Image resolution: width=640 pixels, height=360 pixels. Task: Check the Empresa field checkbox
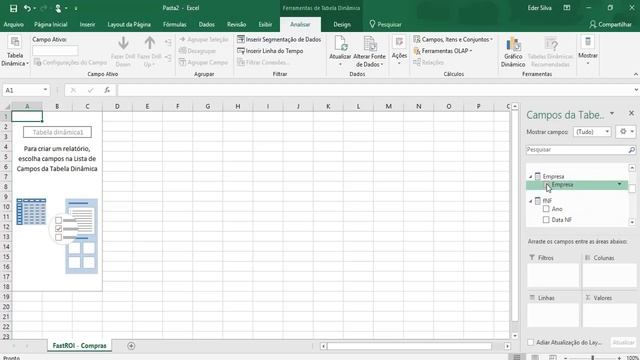(547, 185)
